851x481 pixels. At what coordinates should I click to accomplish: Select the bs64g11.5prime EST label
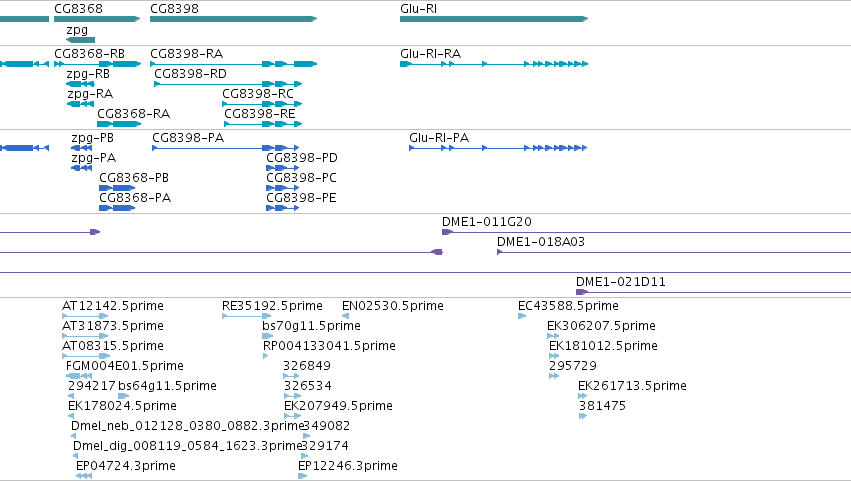click(x=167, y=387)
